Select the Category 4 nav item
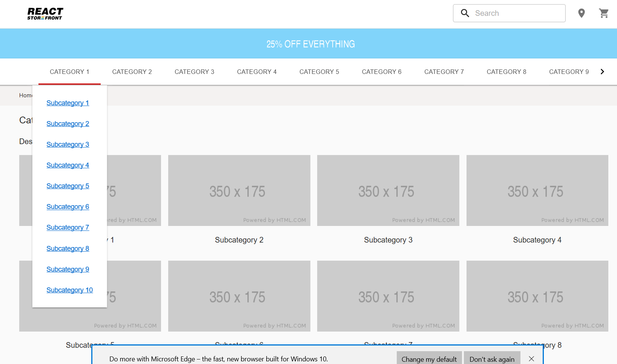617x364 pixels. click(257, 72)
